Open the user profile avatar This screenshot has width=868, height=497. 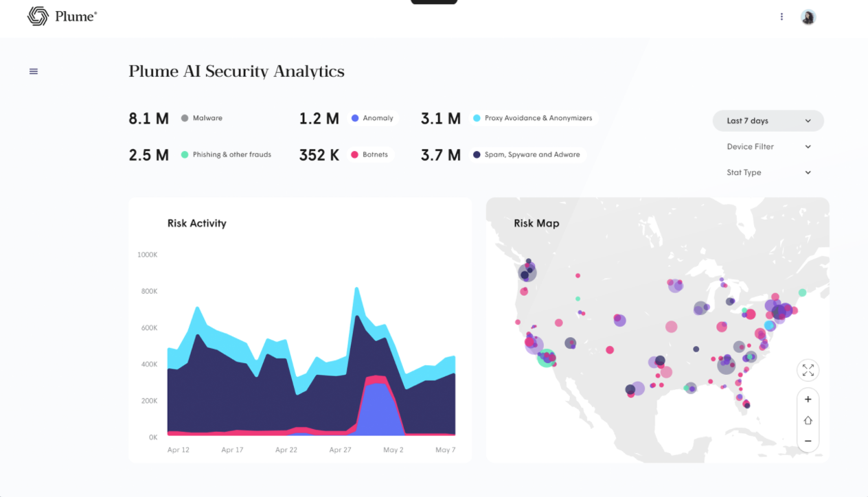[x=808, y=17]
